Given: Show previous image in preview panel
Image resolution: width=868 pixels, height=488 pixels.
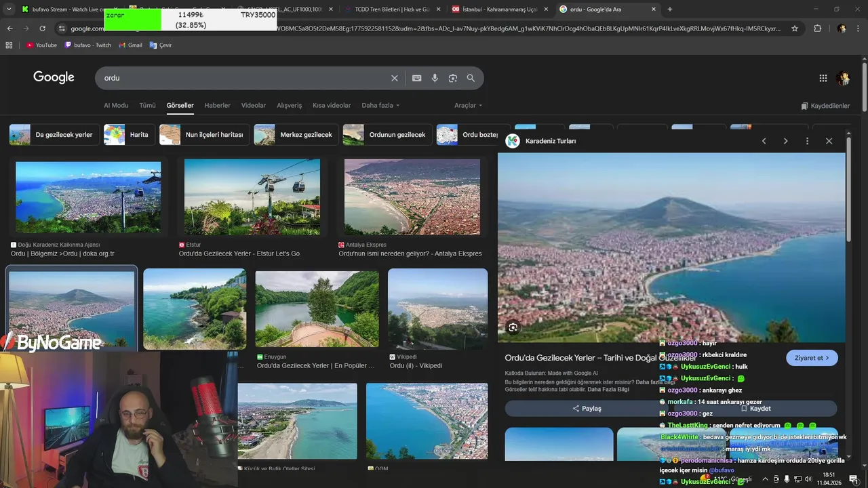Looking at the screenshot, I should 764,141.
